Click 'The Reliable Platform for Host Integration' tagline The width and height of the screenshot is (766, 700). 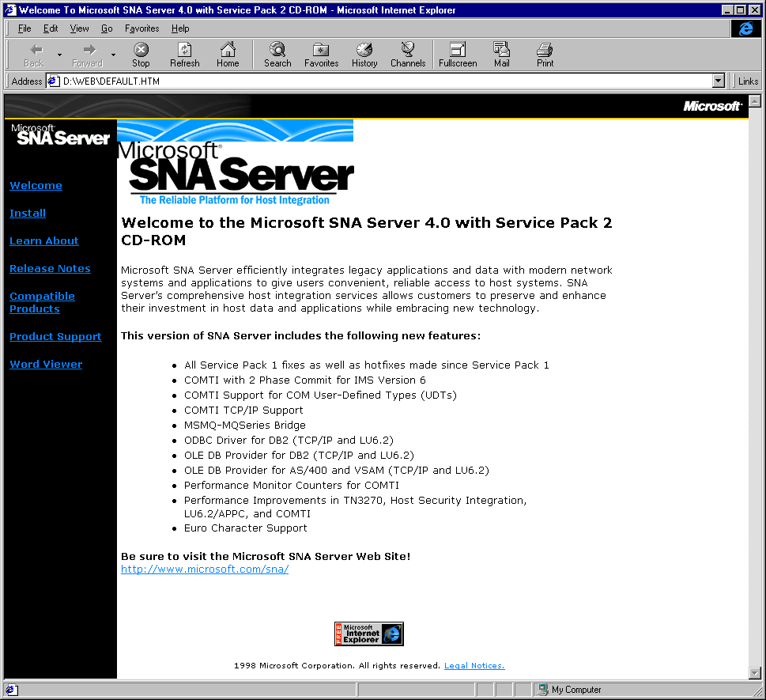click(235, 200)
